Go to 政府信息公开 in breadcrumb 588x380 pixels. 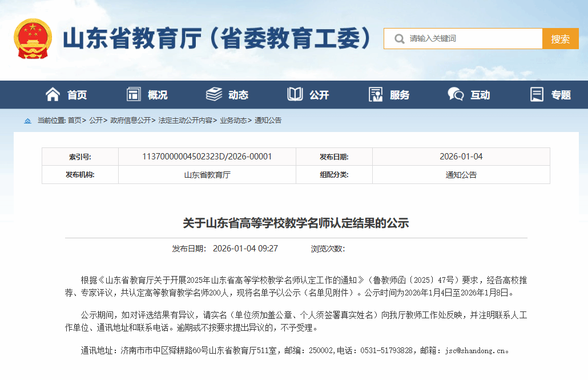click(130, 121)
